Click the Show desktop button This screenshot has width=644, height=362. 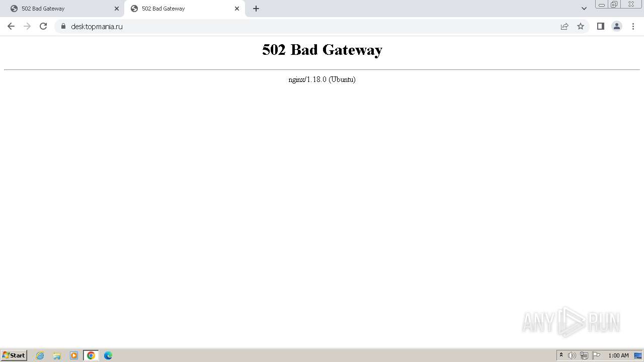(x=638, y=355)
